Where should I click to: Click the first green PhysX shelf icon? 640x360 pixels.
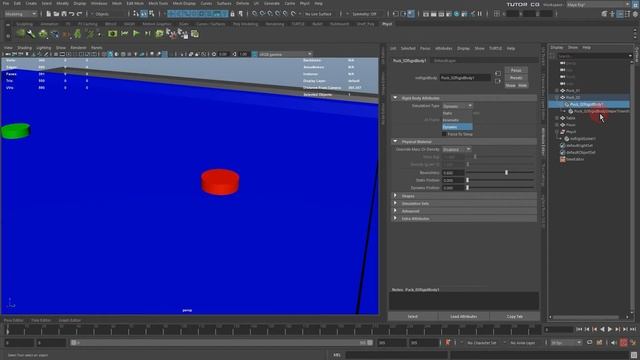point(20,34)
